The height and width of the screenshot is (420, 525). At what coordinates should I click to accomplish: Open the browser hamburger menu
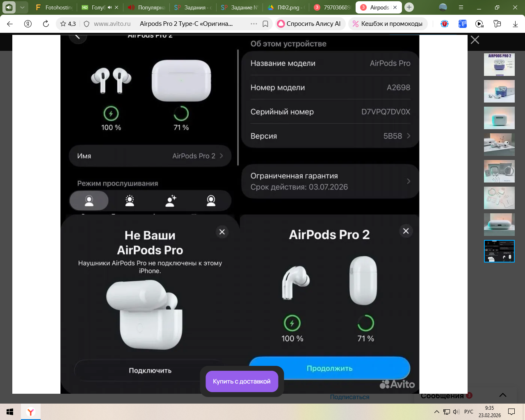[461, 7]
